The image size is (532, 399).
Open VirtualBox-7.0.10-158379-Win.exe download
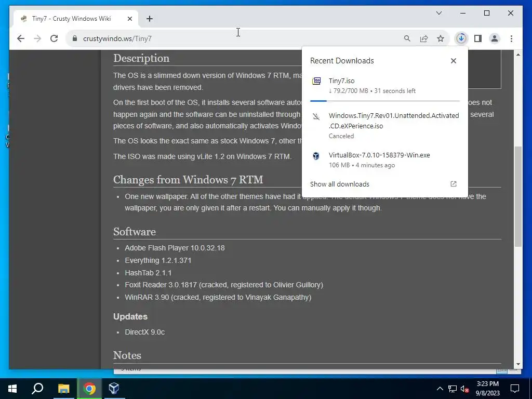[x=385, y=160]
